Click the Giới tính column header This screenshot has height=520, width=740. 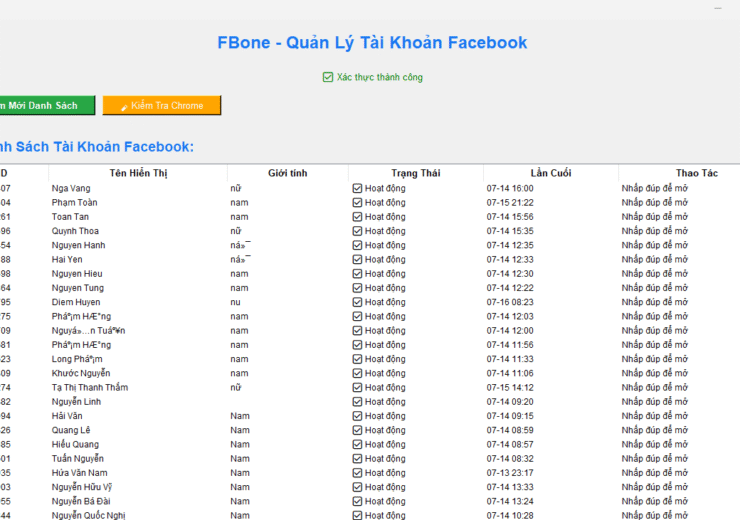(288, 173)
